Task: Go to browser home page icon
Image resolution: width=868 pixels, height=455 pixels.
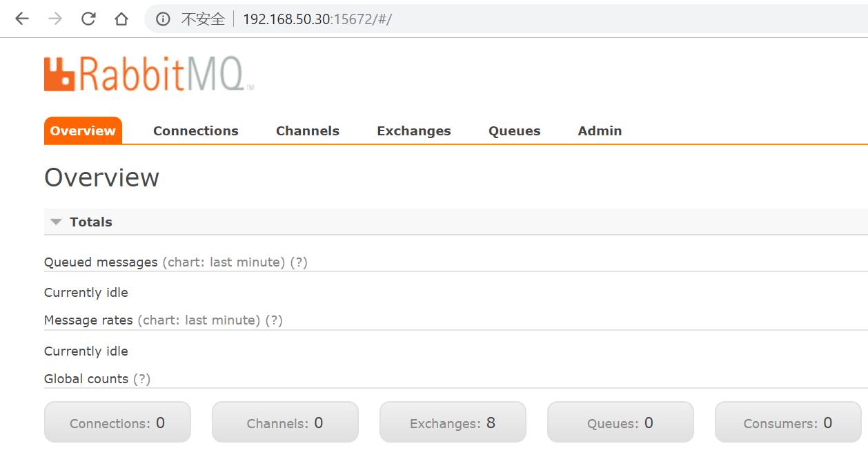Action: pyautogui.click(x=121, y=19)
